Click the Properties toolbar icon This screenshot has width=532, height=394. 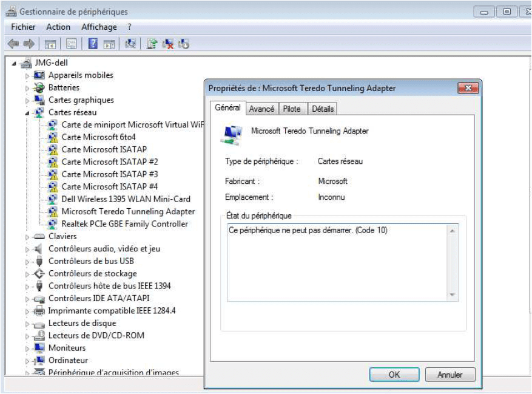(72, 44)
